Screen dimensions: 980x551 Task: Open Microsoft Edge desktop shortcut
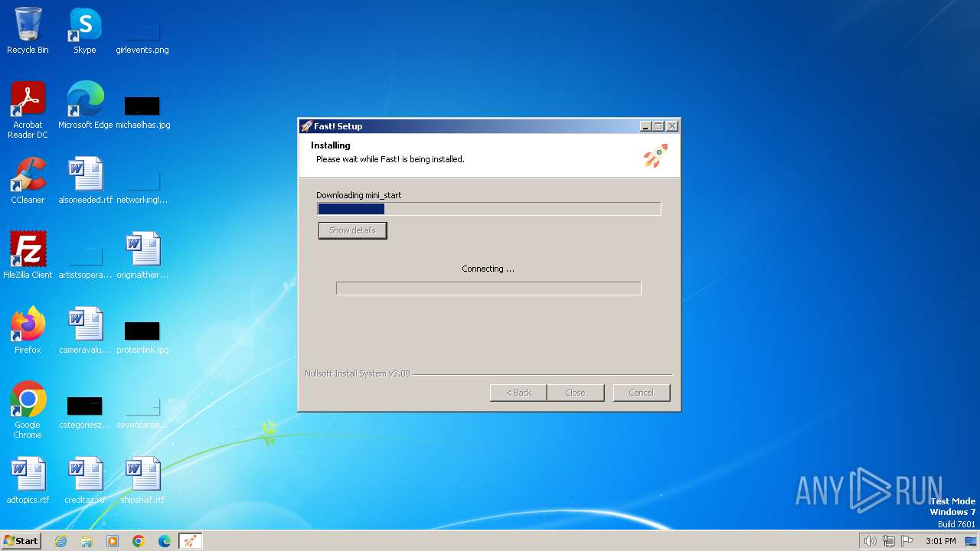[x=85, y=106]
